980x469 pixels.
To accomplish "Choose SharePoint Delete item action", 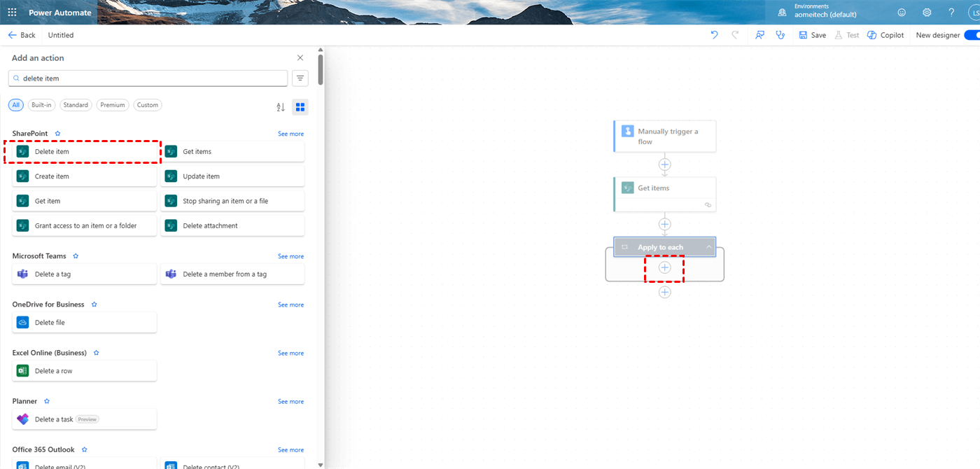I will 85,152.
